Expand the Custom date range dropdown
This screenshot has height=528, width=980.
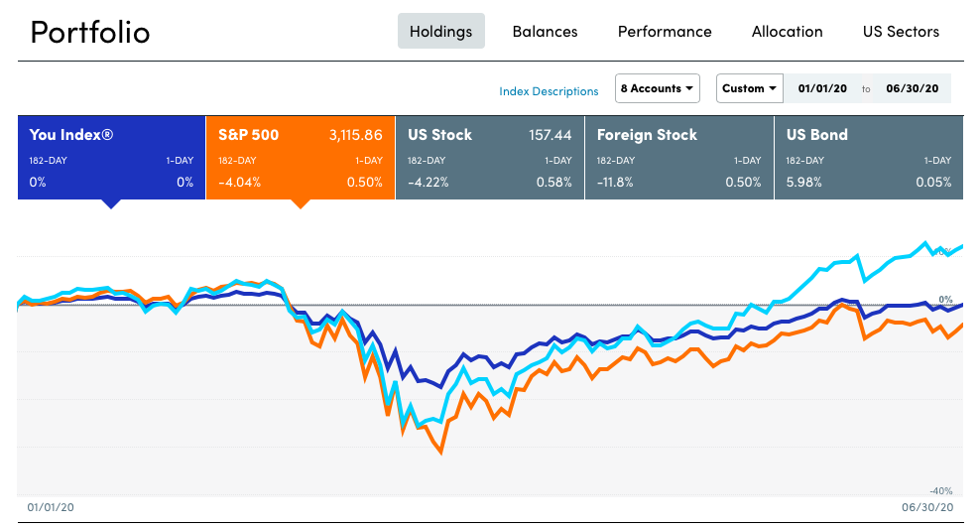tap(749, 88)
